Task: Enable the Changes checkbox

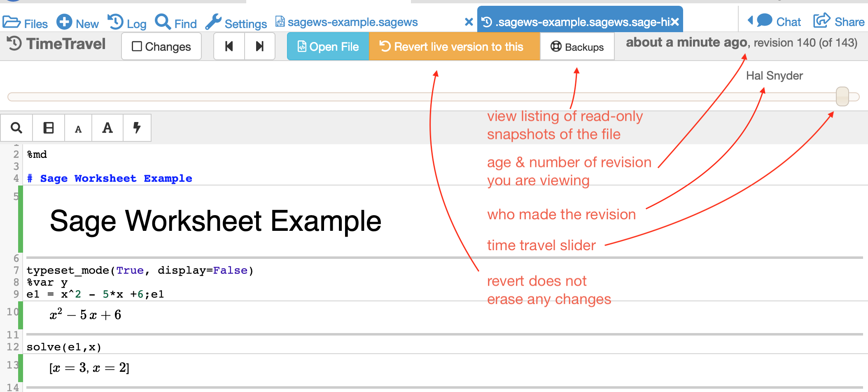Action: pos(137,47)
